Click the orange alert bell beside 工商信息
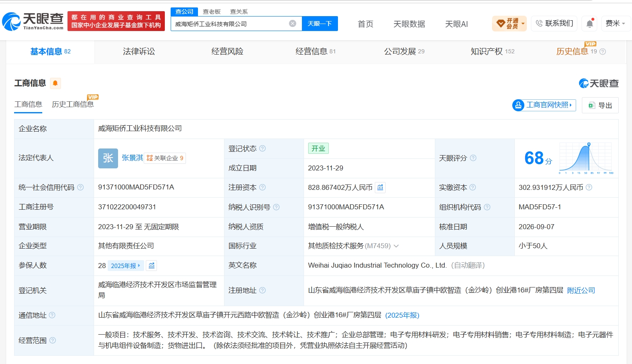Image resolution: width=632 pixels, height=364 pixels. pos(55,83)
